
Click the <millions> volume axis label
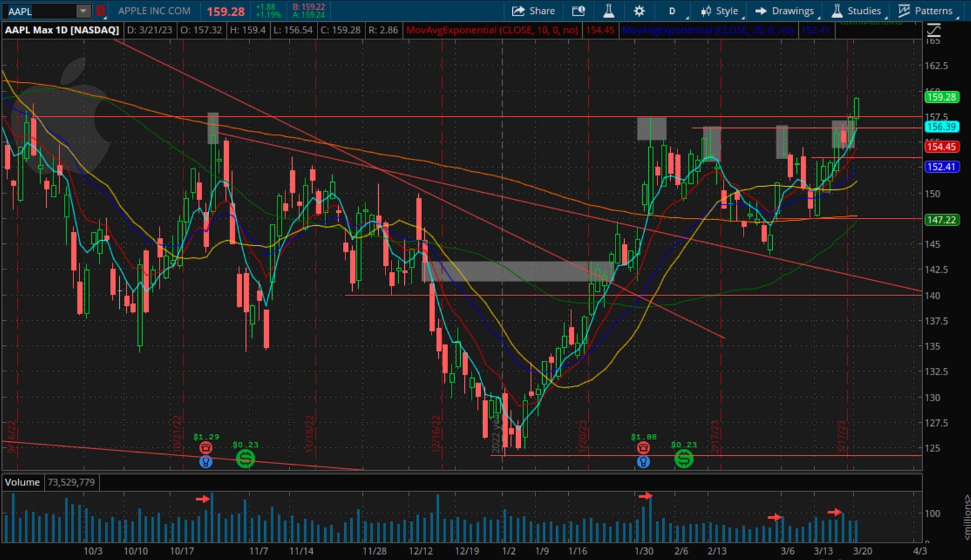pyautogui.click(x=966, y=516)
